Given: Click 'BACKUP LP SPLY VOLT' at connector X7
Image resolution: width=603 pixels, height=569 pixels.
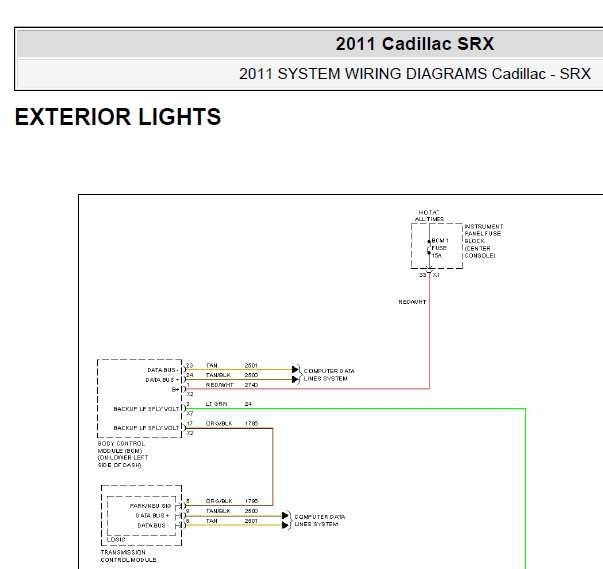Looking at the screenshot, I should (146, 409).
